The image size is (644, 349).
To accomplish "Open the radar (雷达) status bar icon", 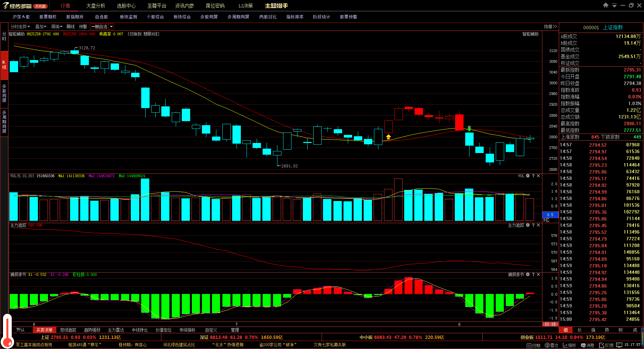I will click(551, 345).
